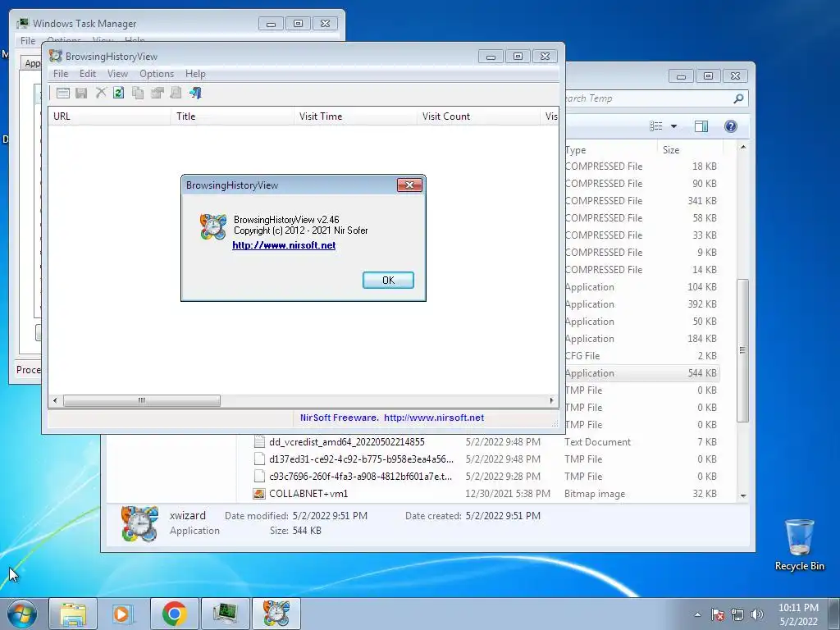This screenshot has height=630, width=840.
Task: Select the c93c7696-260f TMP file
Action: [x=486, y=477]
